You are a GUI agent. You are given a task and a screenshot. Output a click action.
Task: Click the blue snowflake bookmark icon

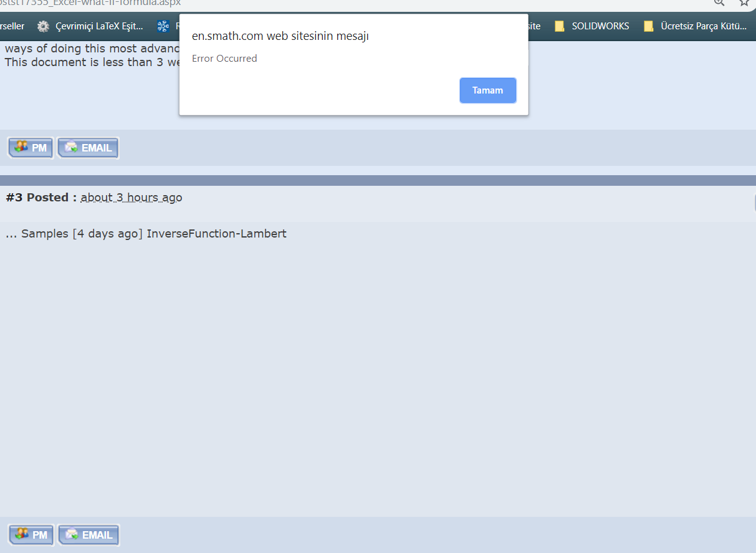tap(163, 26)
